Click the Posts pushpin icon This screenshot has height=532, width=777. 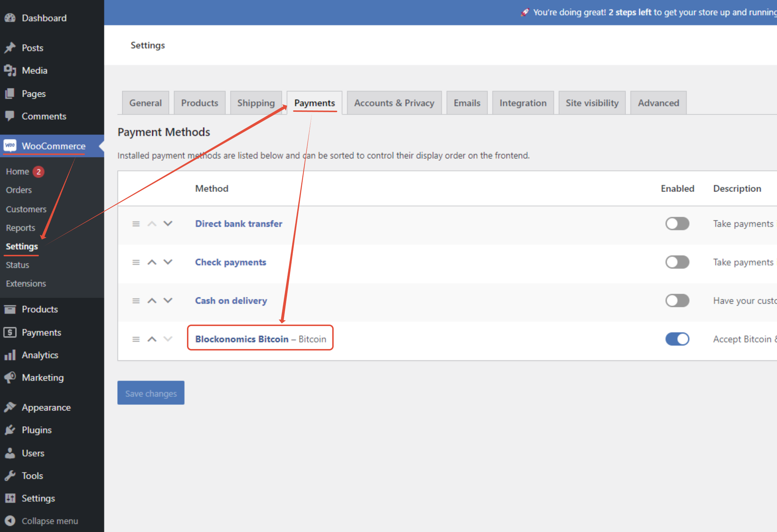click(10, 47)
